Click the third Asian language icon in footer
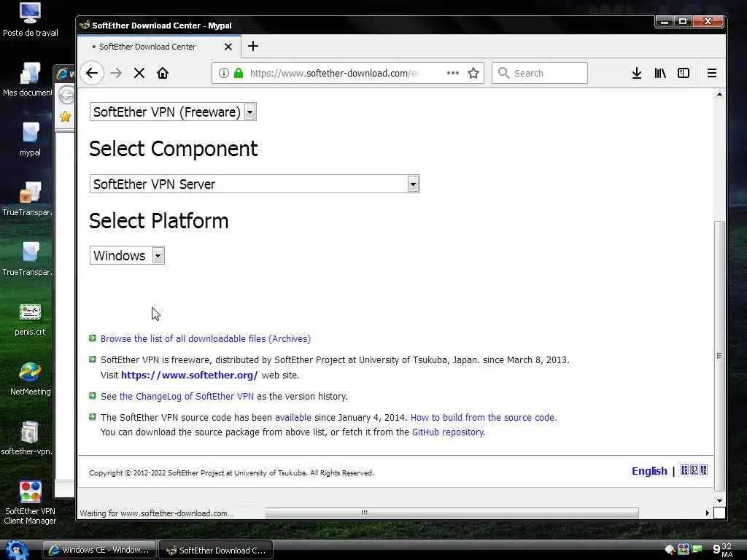 click(x=704, y=470)
